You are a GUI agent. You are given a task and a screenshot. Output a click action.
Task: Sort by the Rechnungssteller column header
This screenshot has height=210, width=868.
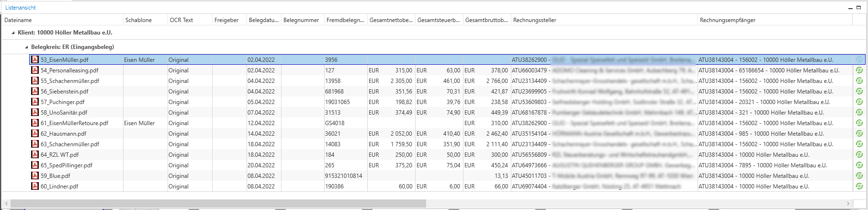pos(534,20)
